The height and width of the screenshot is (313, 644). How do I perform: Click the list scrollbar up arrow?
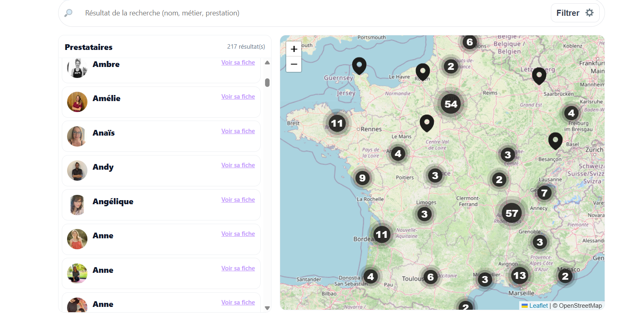[x=267, y=63]
